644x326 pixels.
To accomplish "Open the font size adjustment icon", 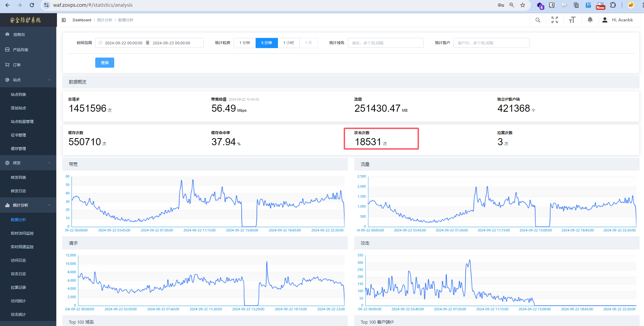I will 572,20.
